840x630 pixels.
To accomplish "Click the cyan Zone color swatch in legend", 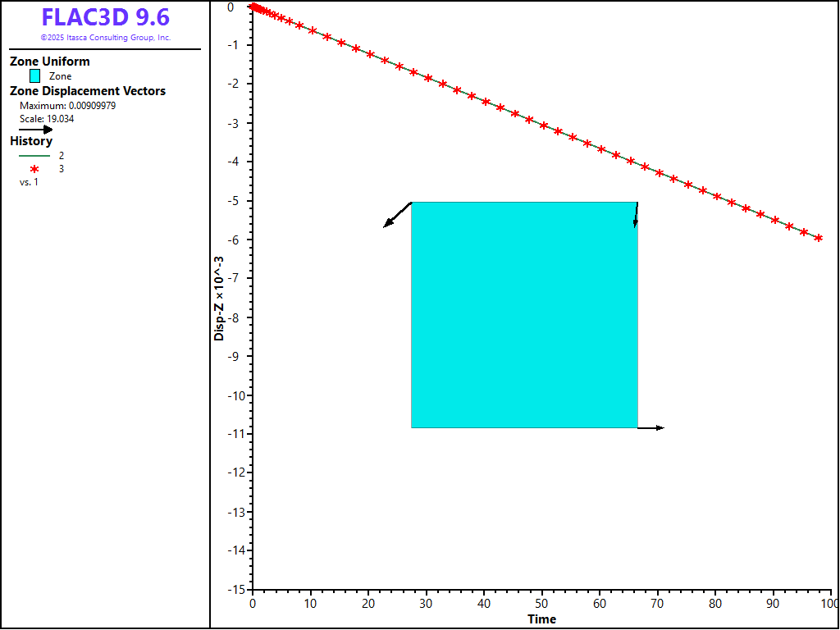I will [x=34, y=76].
